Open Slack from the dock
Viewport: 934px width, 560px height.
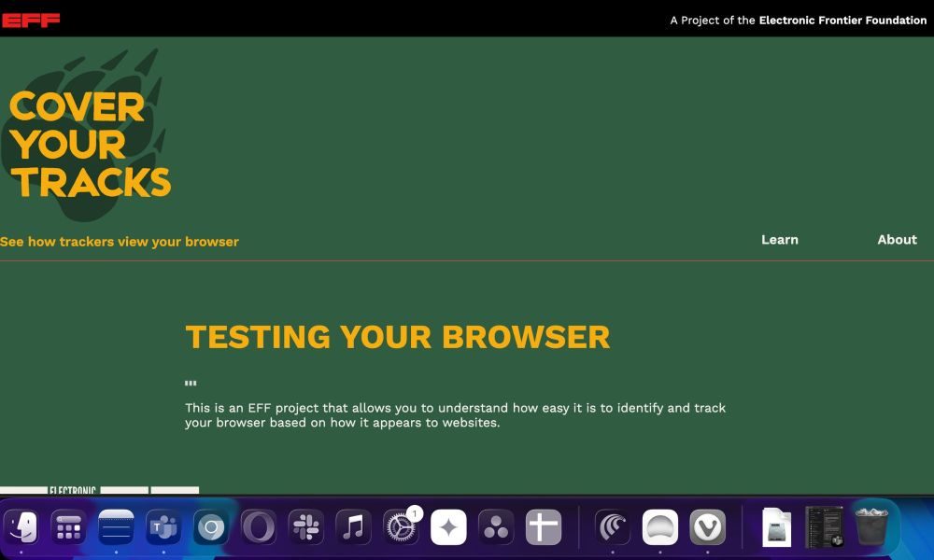[x=306, y=527]
